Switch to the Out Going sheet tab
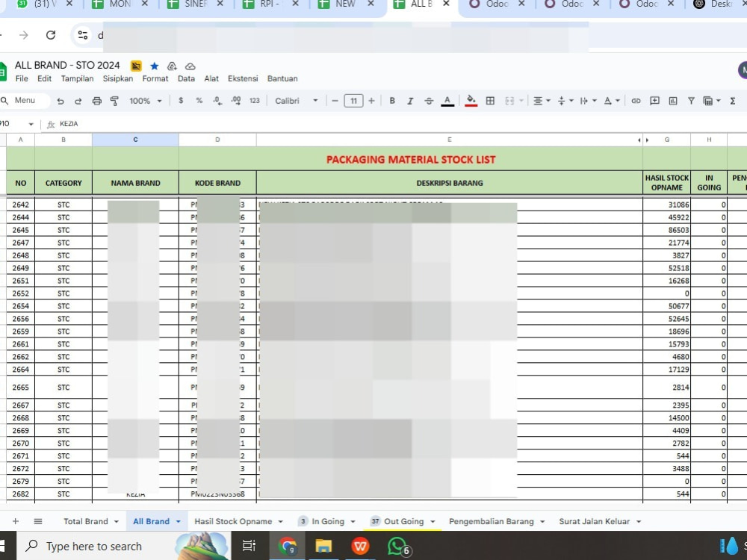The height and width of the screenshot is (560, 747). pyautogui.click(x=403, y=521)
